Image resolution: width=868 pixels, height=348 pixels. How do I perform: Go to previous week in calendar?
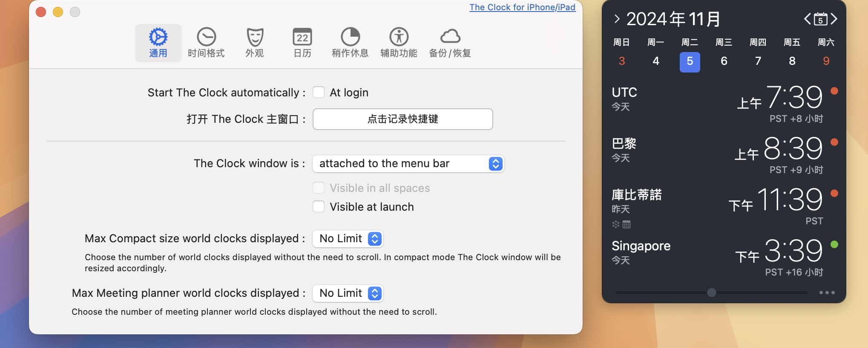(x=807, y=19)
